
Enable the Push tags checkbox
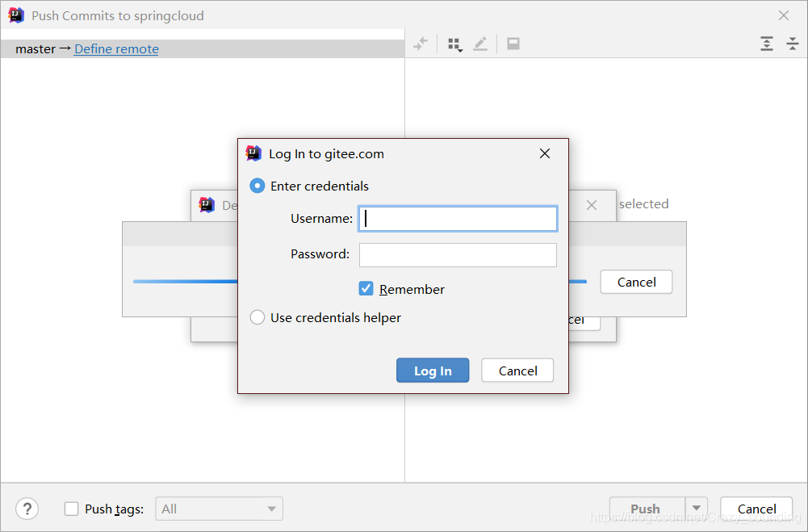point(71,509)
